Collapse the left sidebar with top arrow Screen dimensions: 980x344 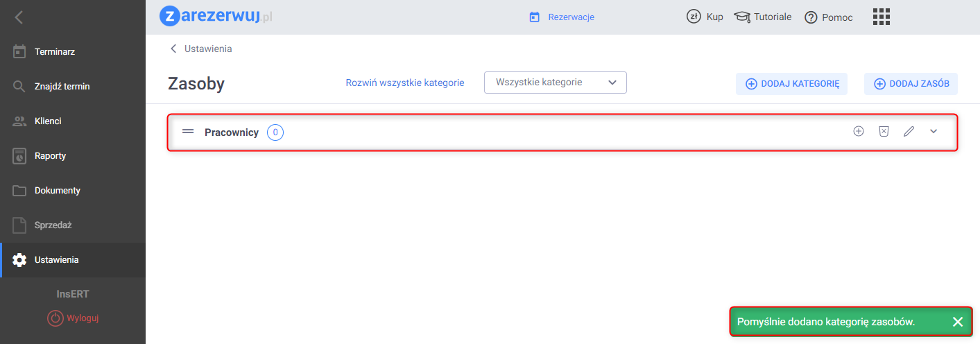click(19, 17)
